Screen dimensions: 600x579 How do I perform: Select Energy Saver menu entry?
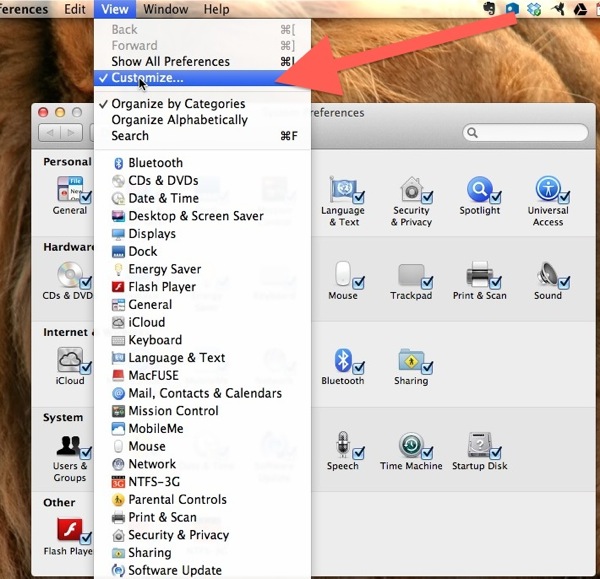(202, 269)
